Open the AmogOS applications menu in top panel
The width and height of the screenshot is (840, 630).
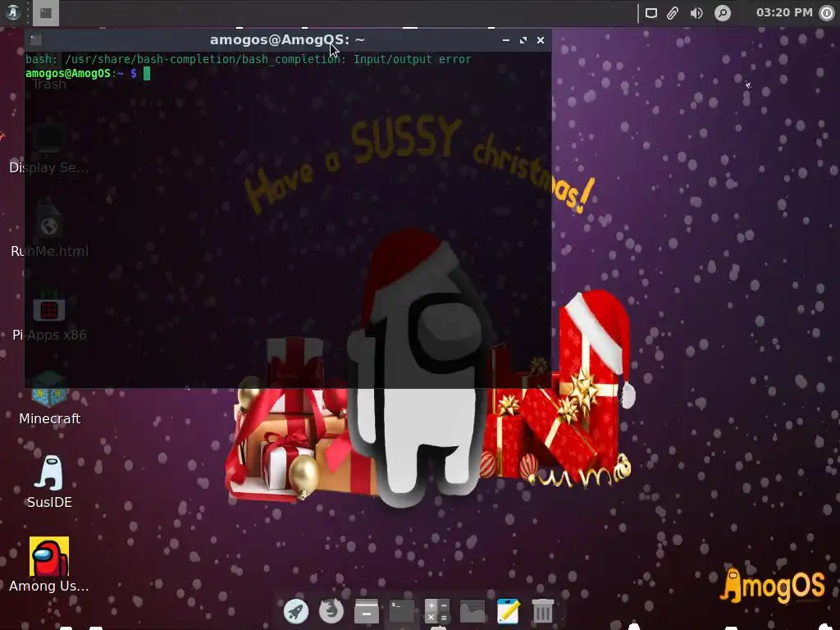12,12
